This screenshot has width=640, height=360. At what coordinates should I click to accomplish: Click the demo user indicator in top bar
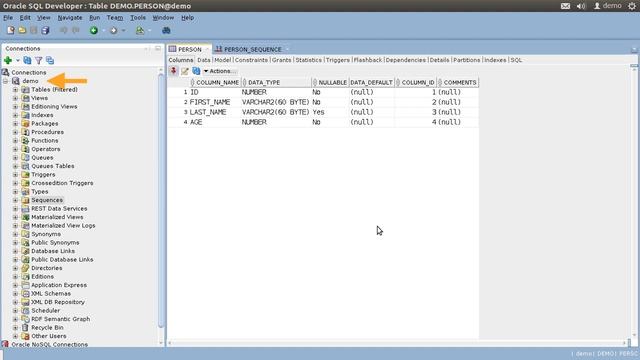pyautogui.click(x=608, y=6)
